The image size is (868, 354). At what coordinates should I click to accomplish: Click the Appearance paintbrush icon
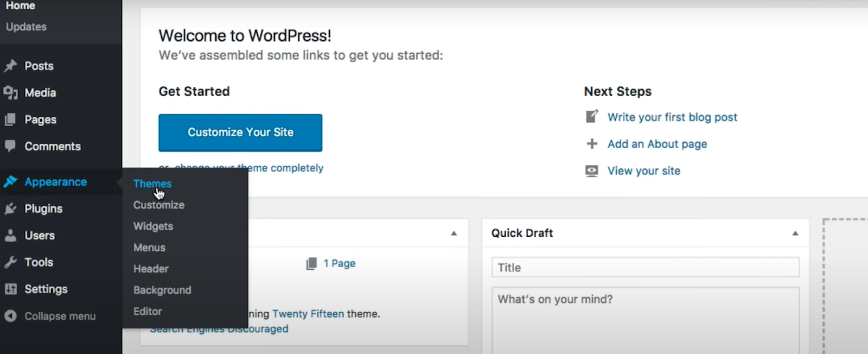11,181
